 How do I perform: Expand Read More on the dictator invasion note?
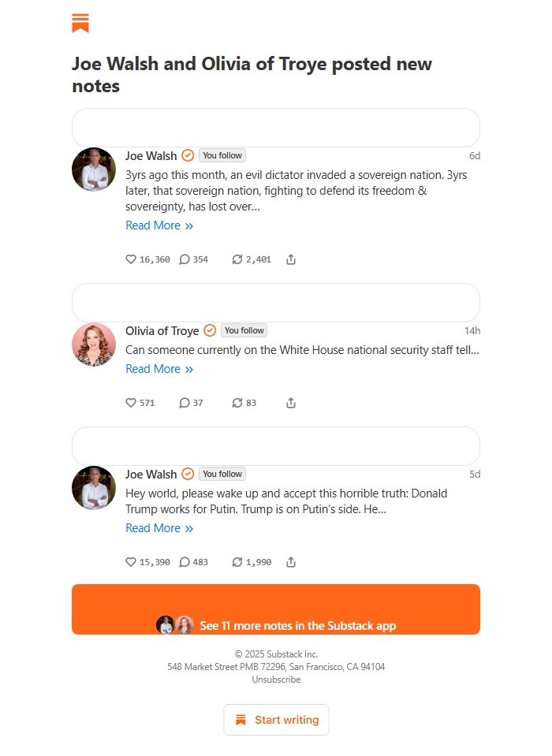(159, 225)
